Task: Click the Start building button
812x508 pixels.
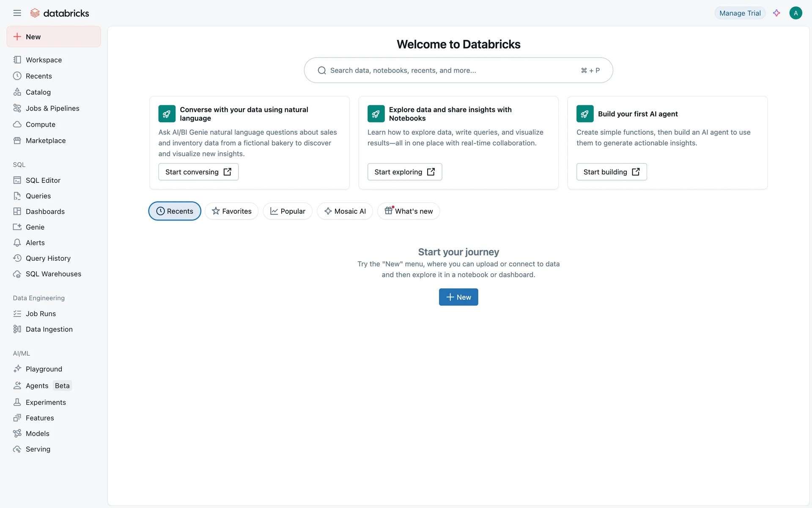Action: (611, 172)
